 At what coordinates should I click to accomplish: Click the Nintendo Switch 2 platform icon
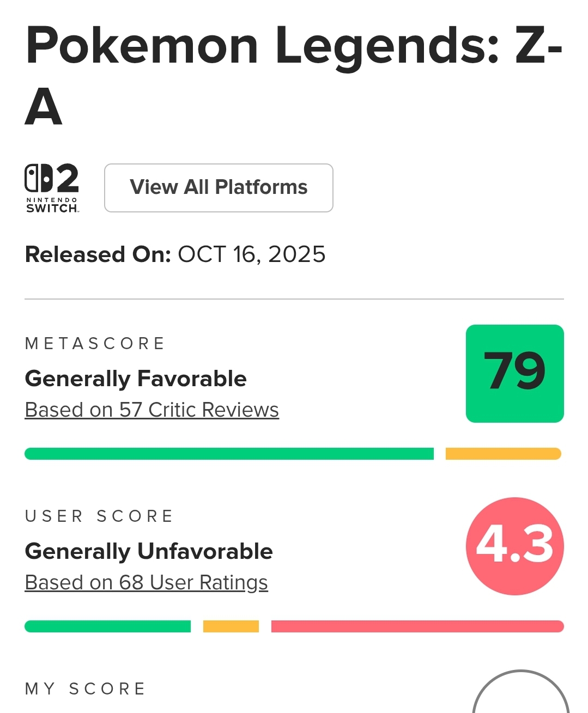pyautogui.click(x=52, y=188)
